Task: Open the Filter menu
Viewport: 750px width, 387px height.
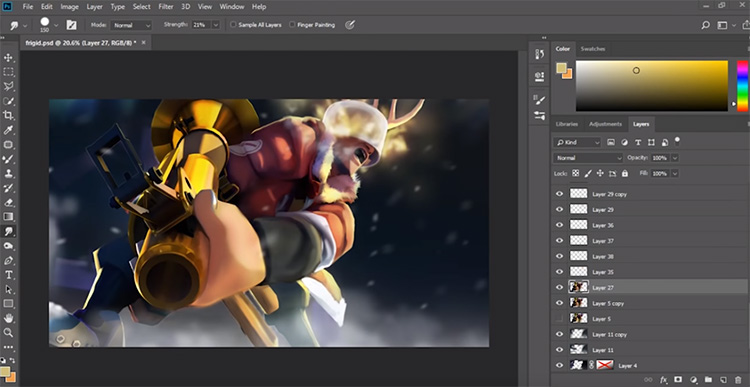Action: 166,7
